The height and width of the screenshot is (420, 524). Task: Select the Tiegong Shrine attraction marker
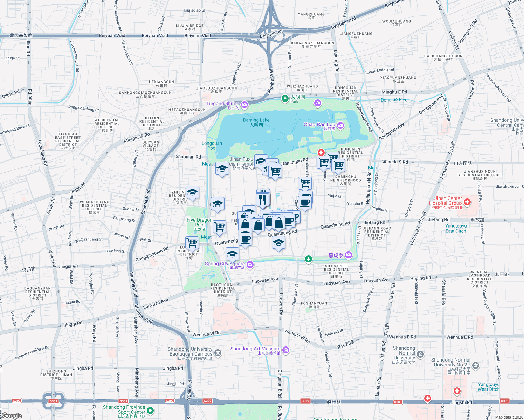point(244,105)
